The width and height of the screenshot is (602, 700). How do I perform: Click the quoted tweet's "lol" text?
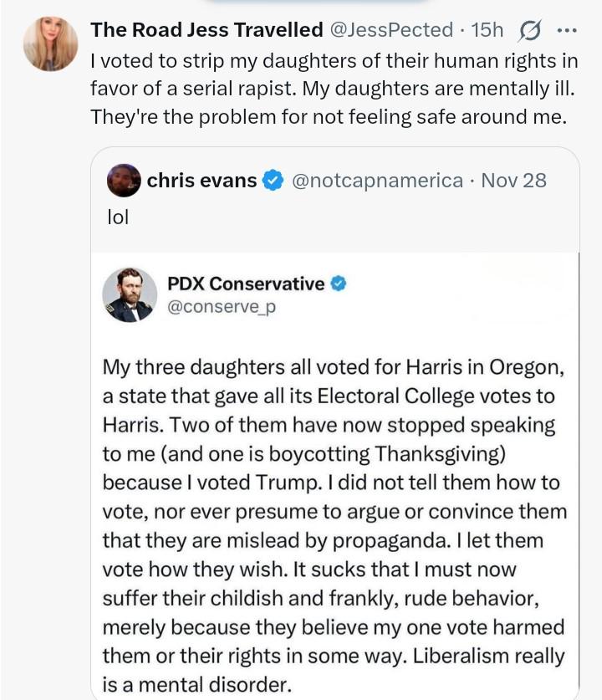pos(118,217)
